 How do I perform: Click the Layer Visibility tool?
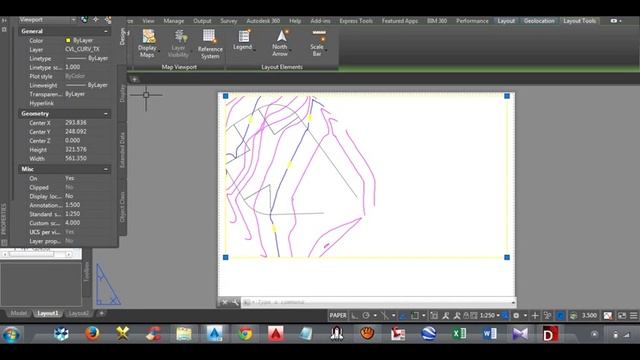click(x=178, y=43)
